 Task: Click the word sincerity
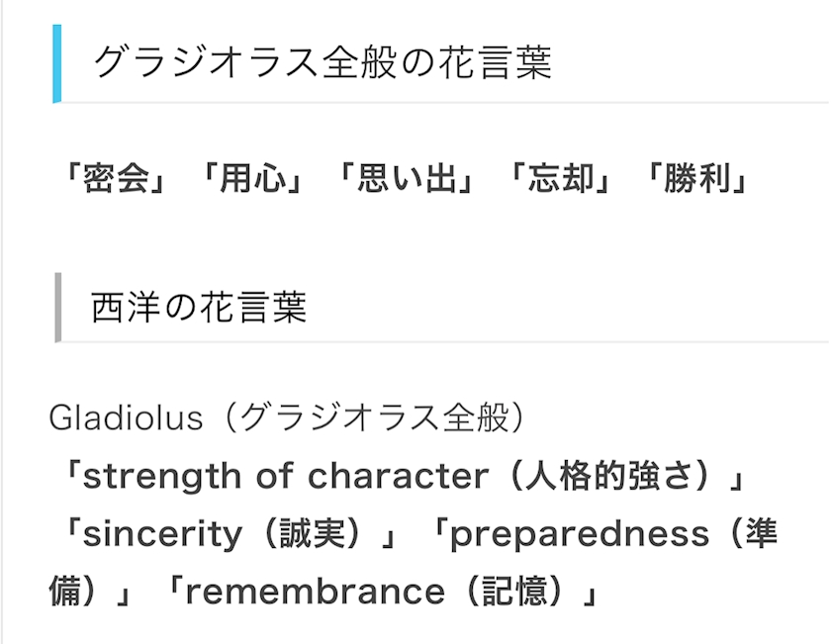162,534
